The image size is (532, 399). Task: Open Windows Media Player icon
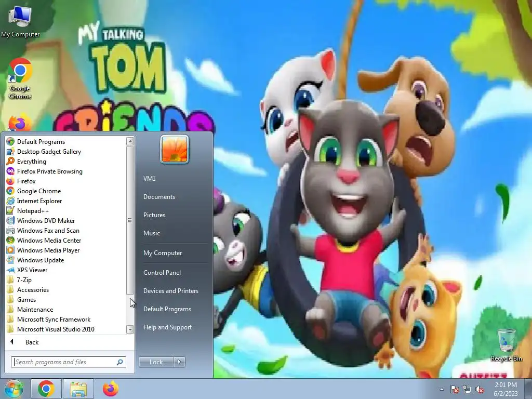pos(10,250)
